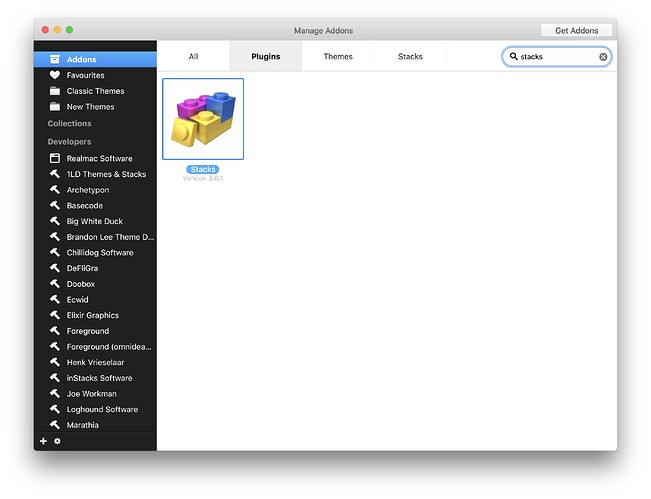Click hammer icon beside Doobox
651x499 pixels.
(x=55, y=284)
